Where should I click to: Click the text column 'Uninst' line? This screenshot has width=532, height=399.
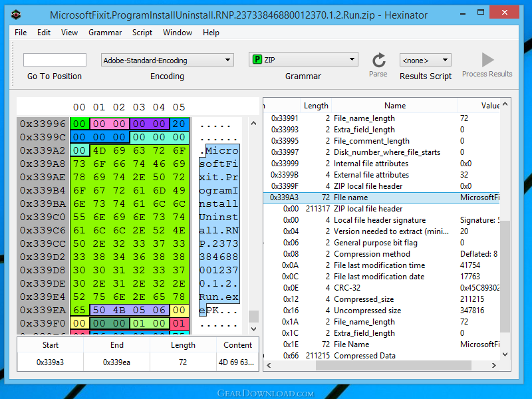[219, 217]
